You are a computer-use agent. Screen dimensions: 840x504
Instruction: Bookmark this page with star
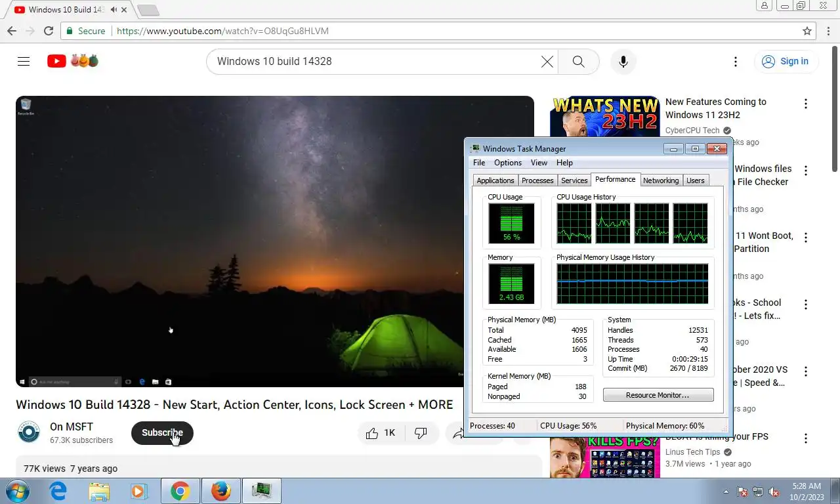point(807,31)
